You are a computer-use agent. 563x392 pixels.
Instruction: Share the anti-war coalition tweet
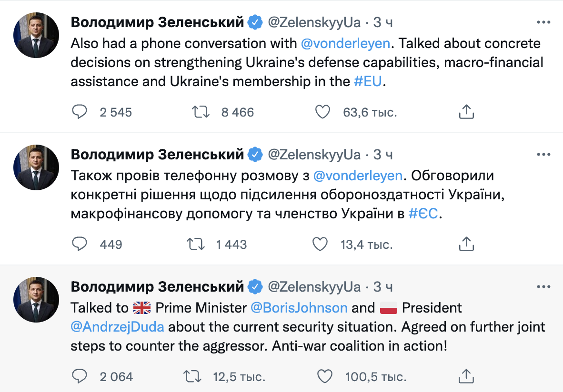[x=466, y=377]
